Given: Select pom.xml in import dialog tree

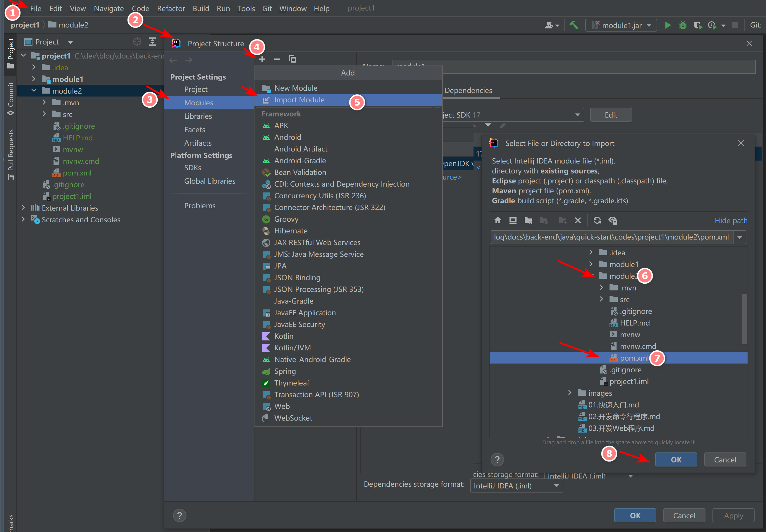Looking at the screenshot, I should (618, 358).
